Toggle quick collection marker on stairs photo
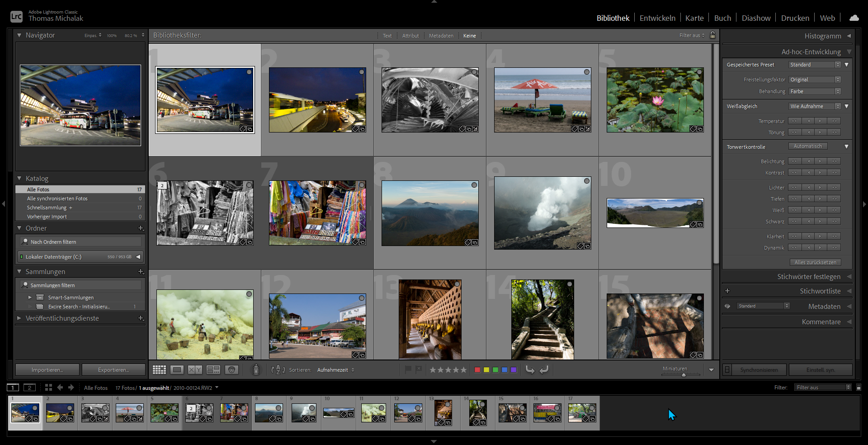The height and width of the screenshot is (445, 868). pos(570,284)
